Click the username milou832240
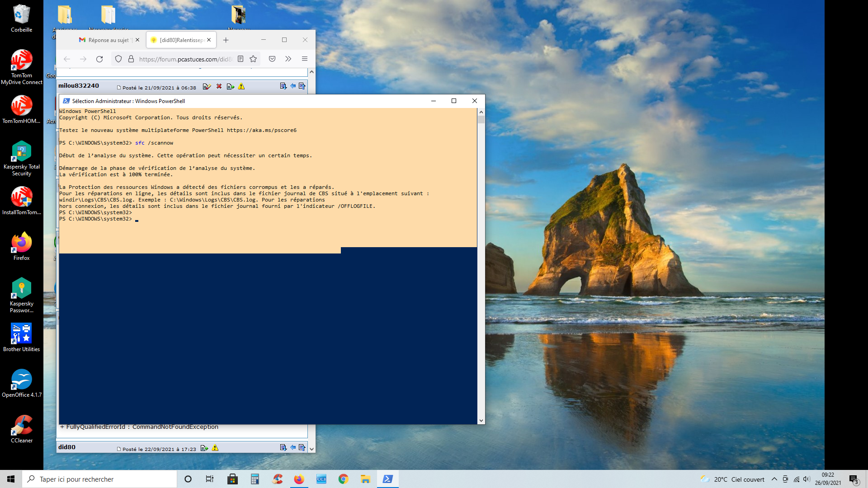 pos(79,86)
